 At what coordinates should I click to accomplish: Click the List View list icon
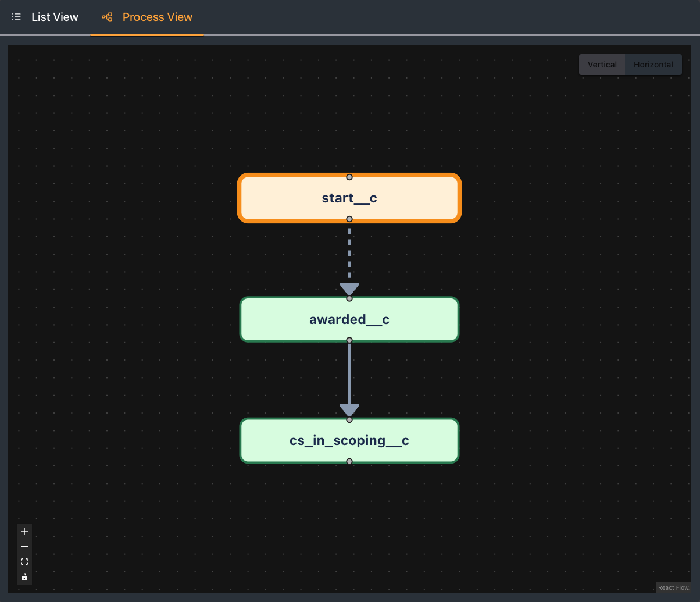(16, 17)
